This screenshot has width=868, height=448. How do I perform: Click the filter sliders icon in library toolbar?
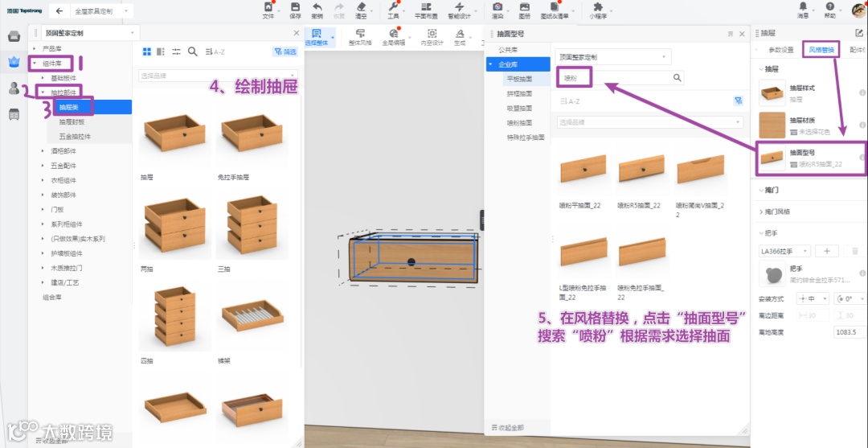(177, 51)
